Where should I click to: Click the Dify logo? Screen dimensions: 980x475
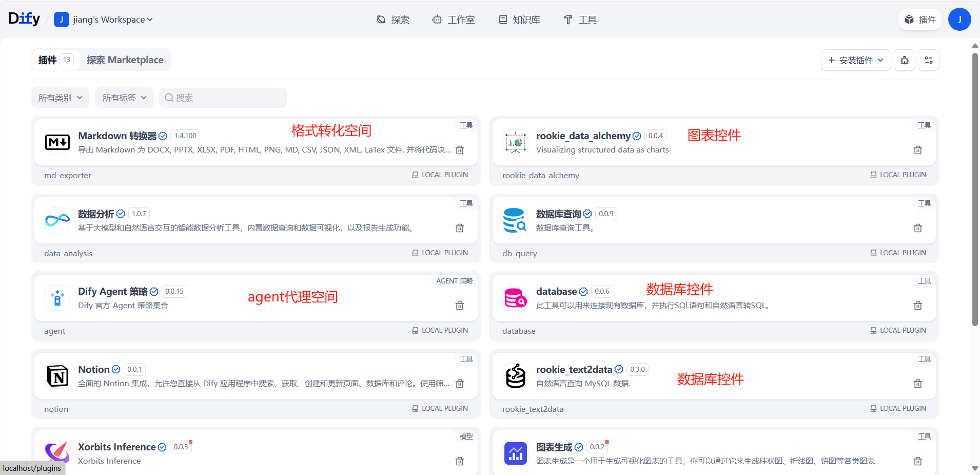tap(24, 18)
